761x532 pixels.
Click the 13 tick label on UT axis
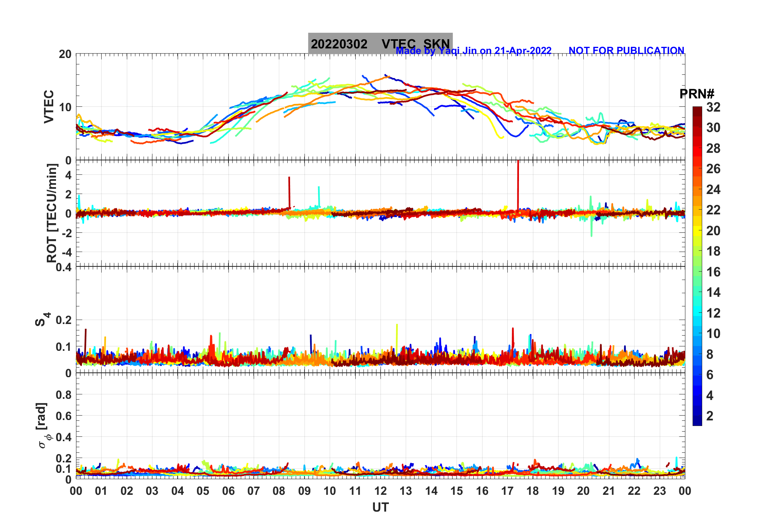click(x=406, y=491)
